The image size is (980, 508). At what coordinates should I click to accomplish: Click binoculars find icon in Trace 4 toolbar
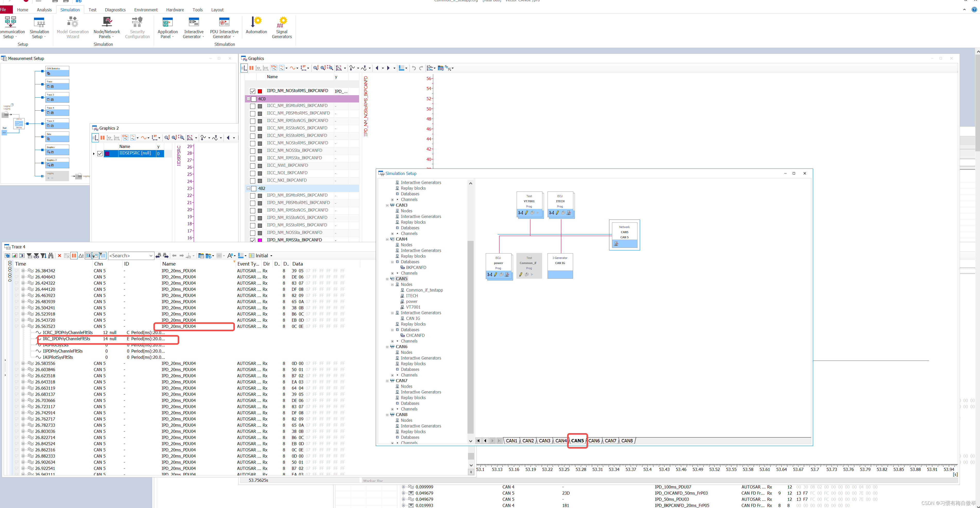coord(50,256)
